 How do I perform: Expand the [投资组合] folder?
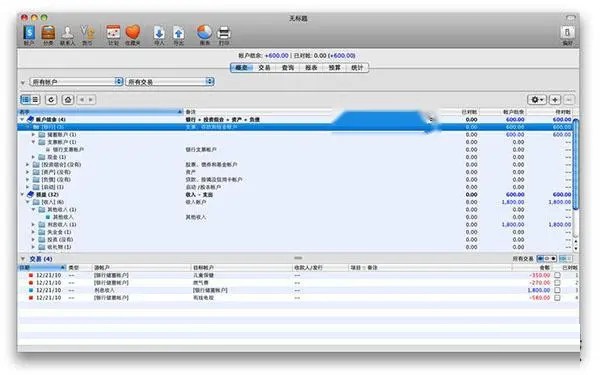click(28, 165)
